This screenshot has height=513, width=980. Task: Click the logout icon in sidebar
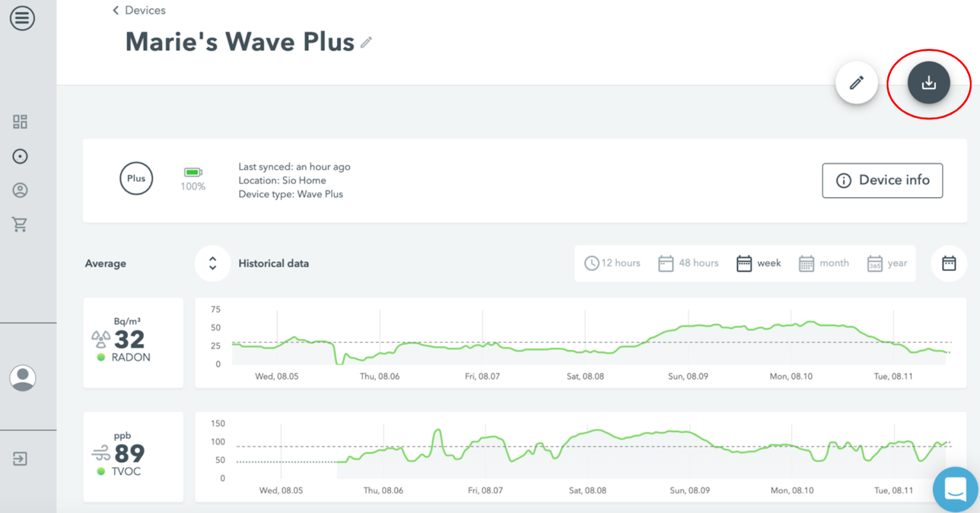coord(20,458)
